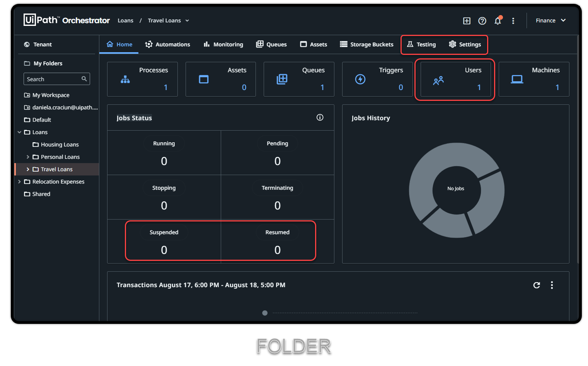
Task: Click the Stopping jobs status label
Action: tap(164, 188)
